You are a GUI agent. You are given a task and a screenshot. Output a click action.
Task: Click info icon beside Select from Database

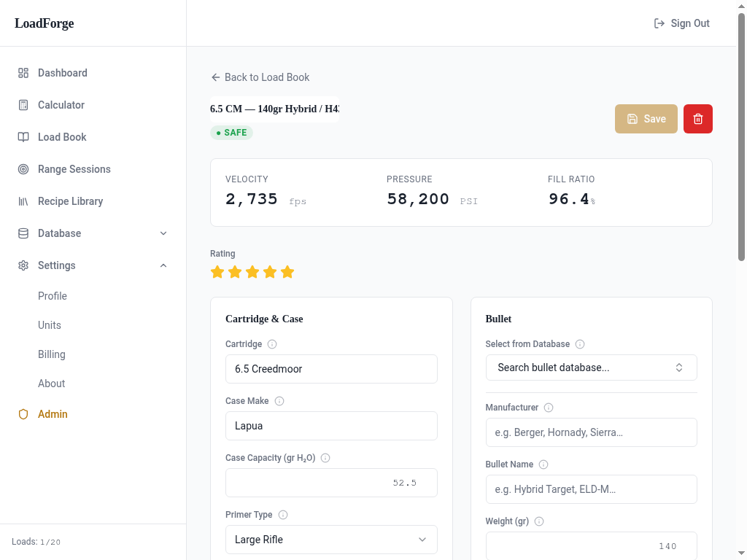click(x=580, y=344)
